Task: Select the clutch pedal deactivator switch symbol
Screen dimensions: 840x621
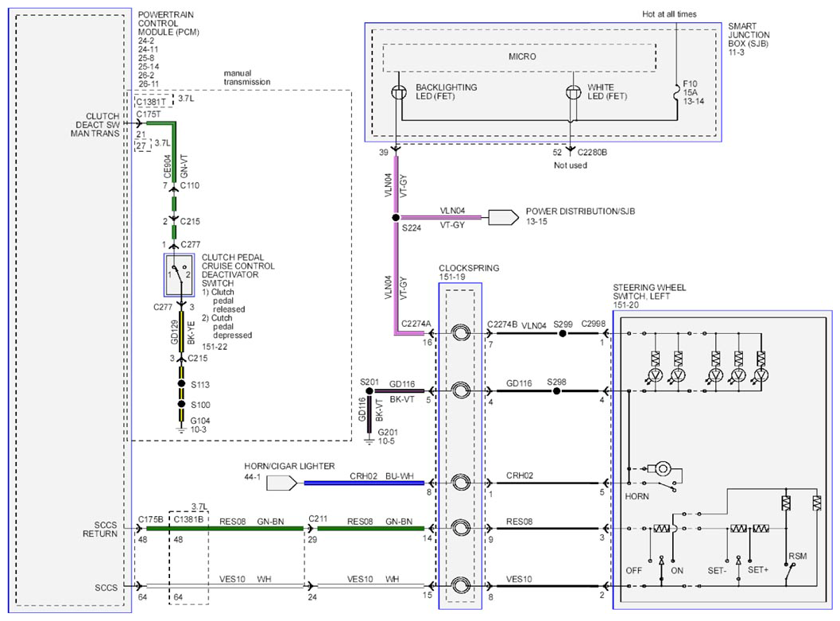Action: click(x=180, y=275)
